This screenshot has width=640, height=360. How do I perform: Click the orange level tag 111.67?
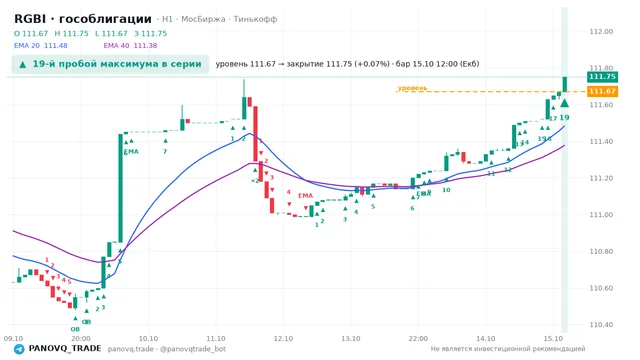pyautogui.click(x=602, y=91)
